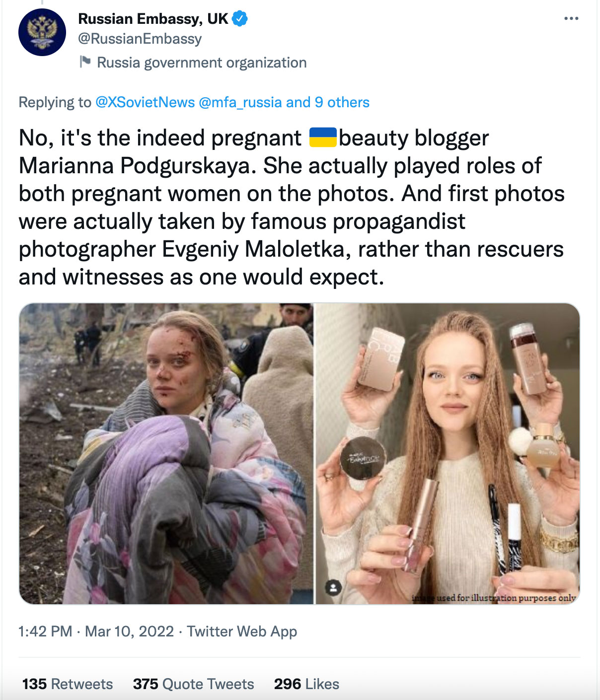Viewport: 600px width, 700px height.
Task: Show the 375 Quote Tweets list
Action: [x=193, y=684]
